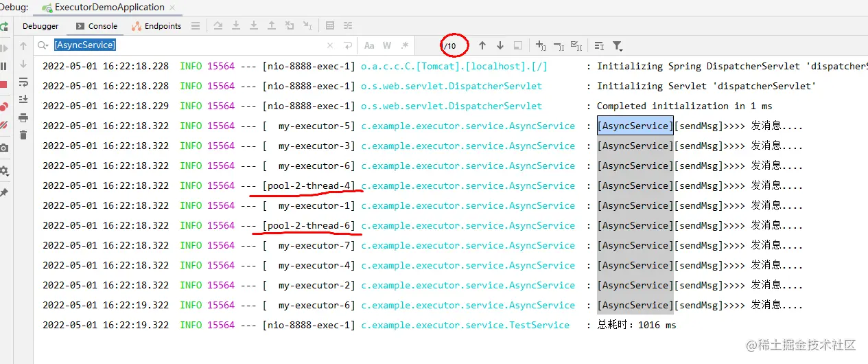868x364 pixels.
Task: Click Select All Occurrences icon
Action: pos(576,45)
